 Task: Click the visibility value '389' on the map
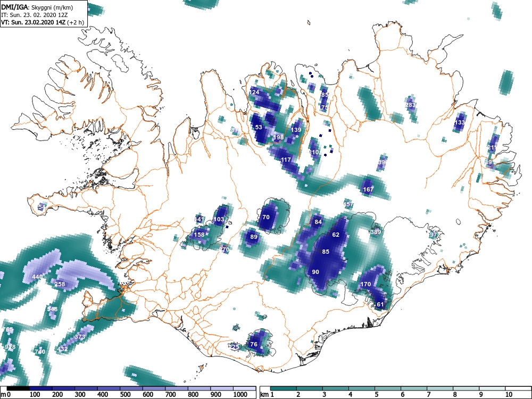click(x=376, y=232)
